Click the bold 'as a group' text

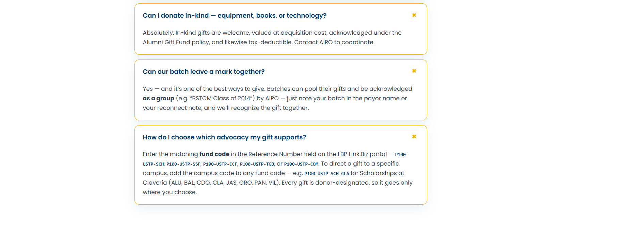(159, 98)
